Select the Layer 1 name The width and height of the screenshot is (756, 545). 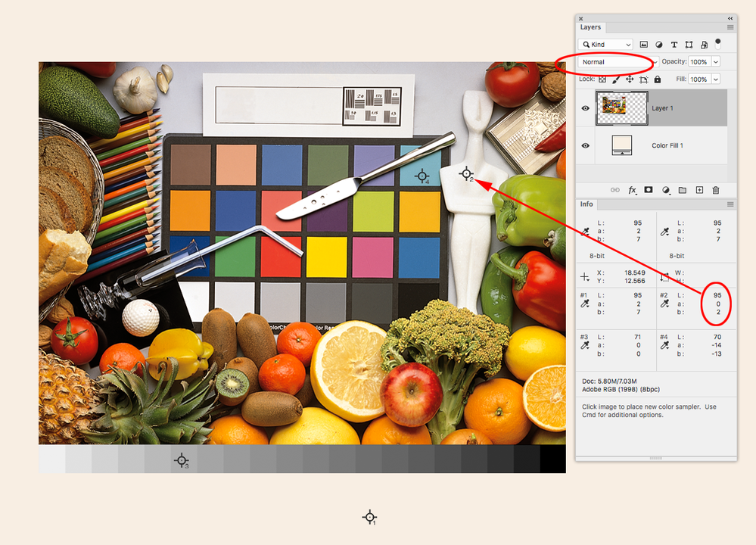(x=662, y=108)
